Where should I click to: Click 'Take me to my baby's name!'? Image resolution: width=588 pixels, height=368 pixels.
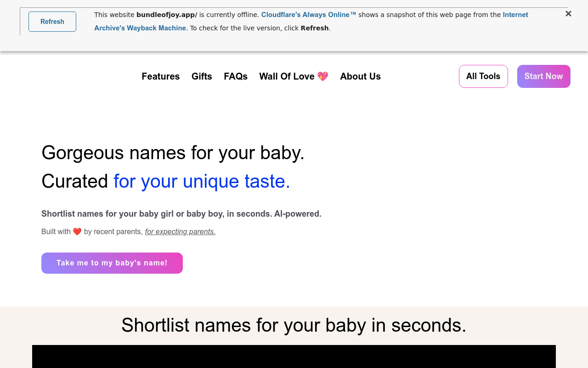(x=112, y=263)
